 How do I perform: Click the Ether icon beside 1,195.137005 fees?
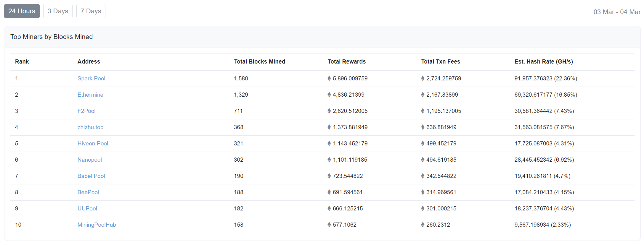coord(423,111)
